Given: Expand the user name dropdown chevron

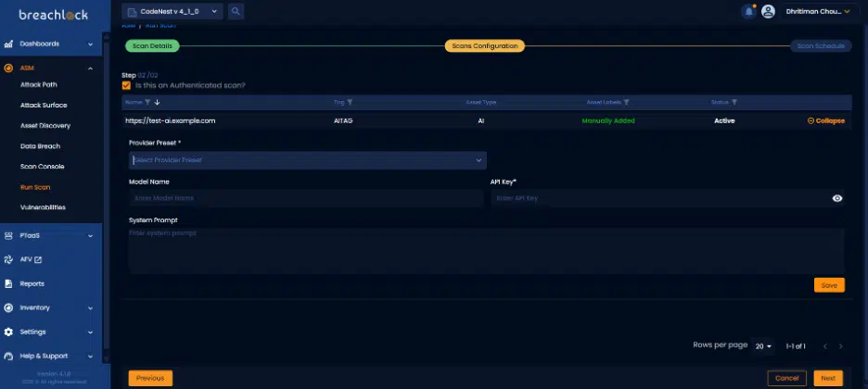Looking at the screenshot, I should 847,11.
